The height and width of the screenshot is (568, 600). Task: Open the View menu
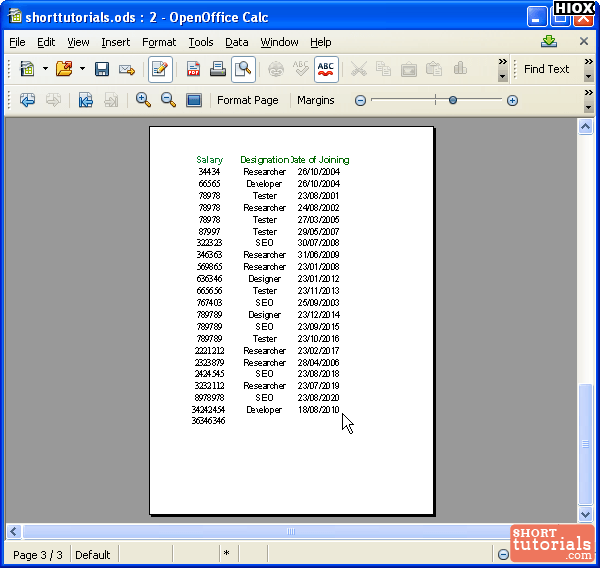pos(78,42)
